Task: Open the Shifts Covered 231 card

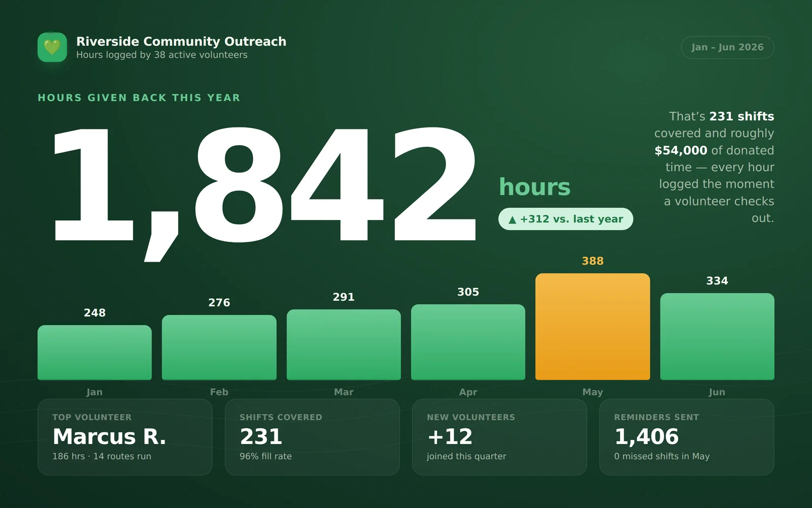Action: pyautogui.click(x=312, y=437)
